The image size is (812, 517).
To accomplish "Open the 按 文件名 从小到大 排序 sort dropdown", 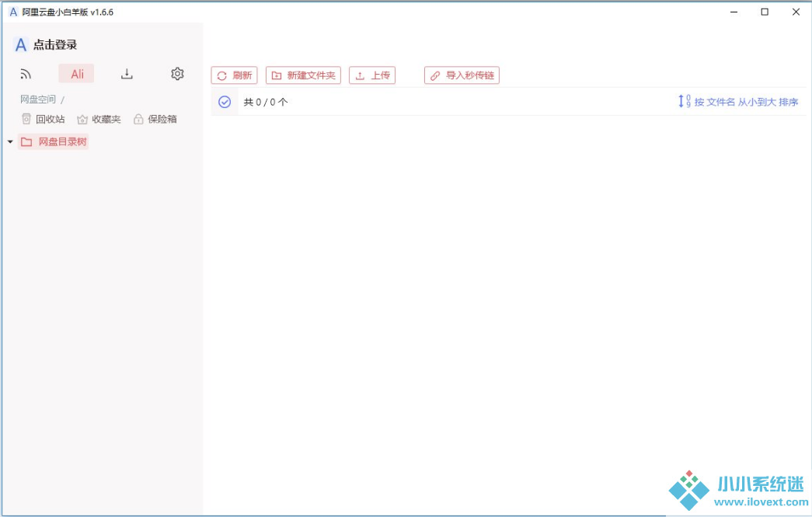I will [738, 102].
